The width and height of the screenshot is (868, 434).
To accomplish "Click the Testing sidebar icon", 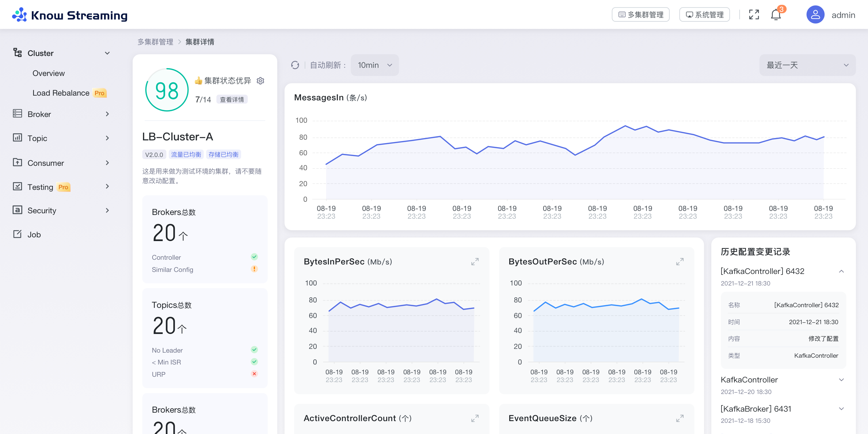I will (18, 186).
